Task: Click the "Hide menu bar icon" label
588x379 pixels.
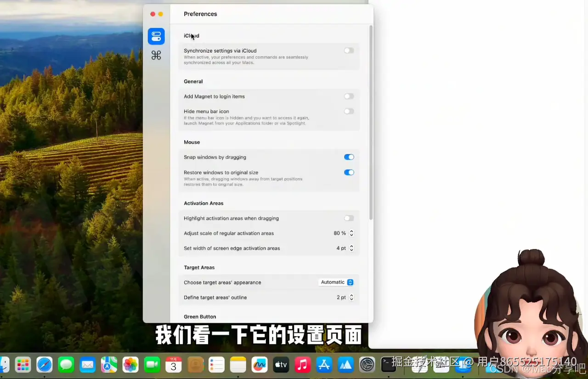Action: tap(206, 112)
